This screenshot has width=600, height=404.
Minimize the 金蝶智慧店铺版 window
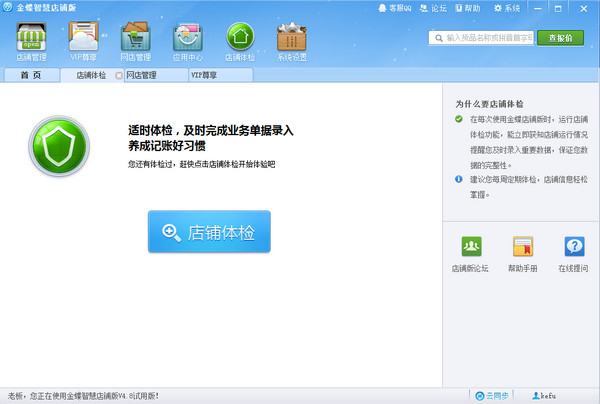[538, 8]
